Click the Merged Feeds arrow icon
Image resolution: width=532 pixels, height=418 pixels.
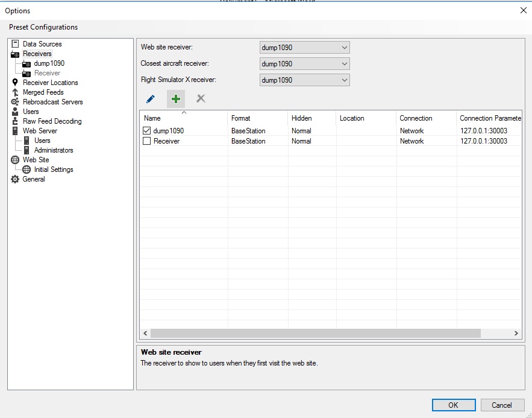[x=15, y=92]
